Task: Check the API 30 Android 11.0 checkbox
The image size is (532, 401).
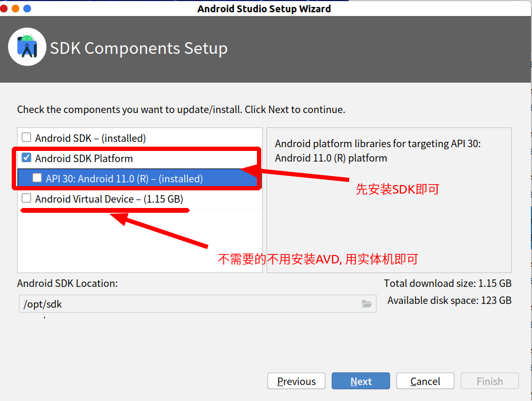Action: (x=37, y=178)
